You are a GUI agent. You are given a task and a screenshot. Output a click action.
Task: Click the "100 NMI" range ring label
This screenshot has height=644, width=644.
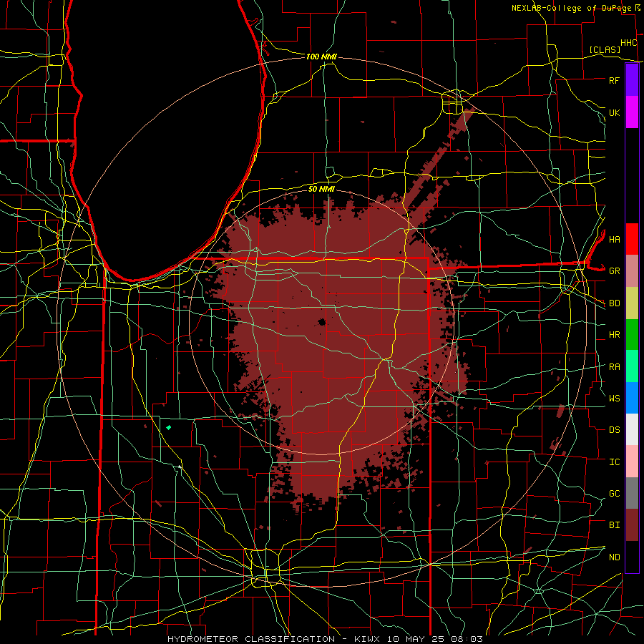tap(321, 57)
